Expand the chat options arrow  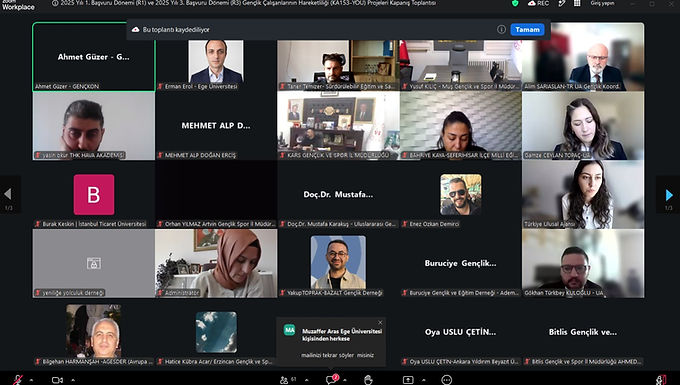(x=345, y=380)
